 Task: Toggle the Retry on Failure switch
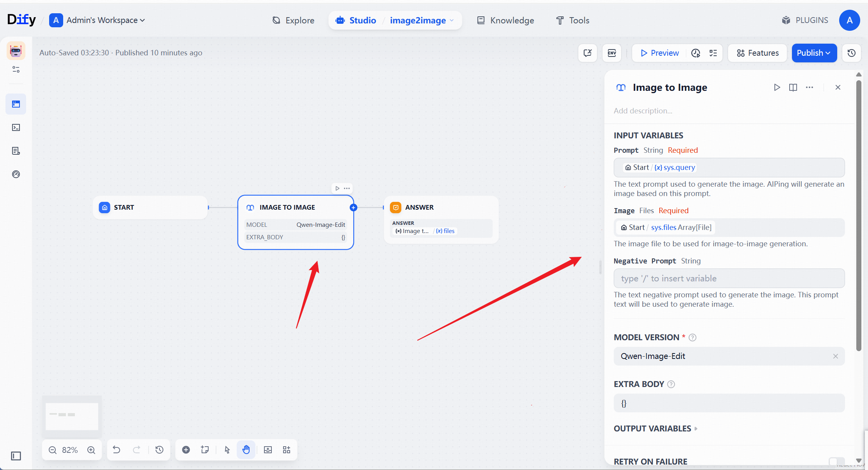tap(836, 461)
